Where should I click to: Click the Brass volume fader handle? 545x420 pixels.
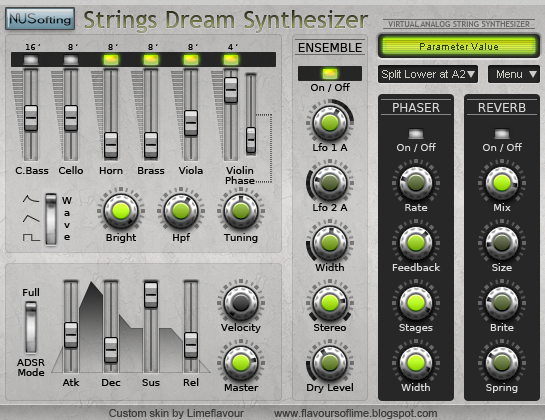151,145
